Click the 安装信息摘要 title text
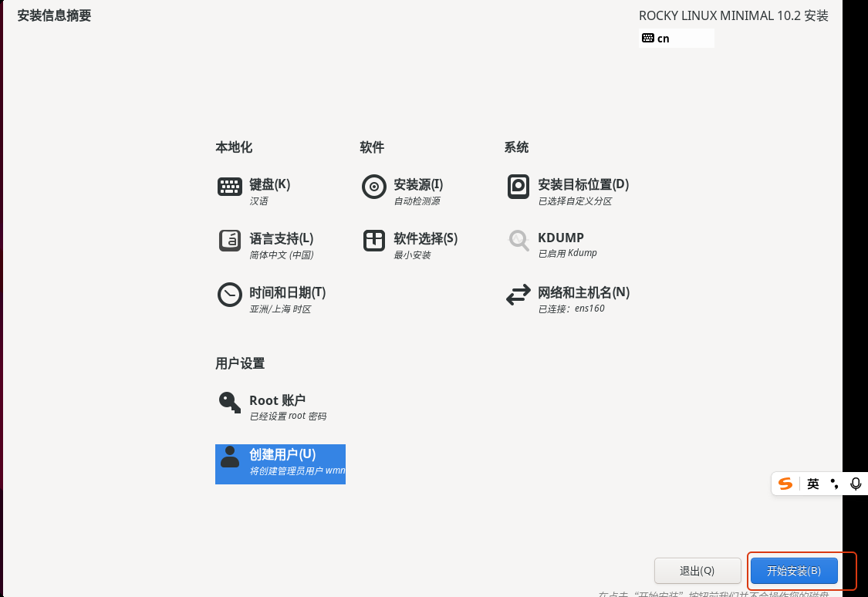 (54, 15)
